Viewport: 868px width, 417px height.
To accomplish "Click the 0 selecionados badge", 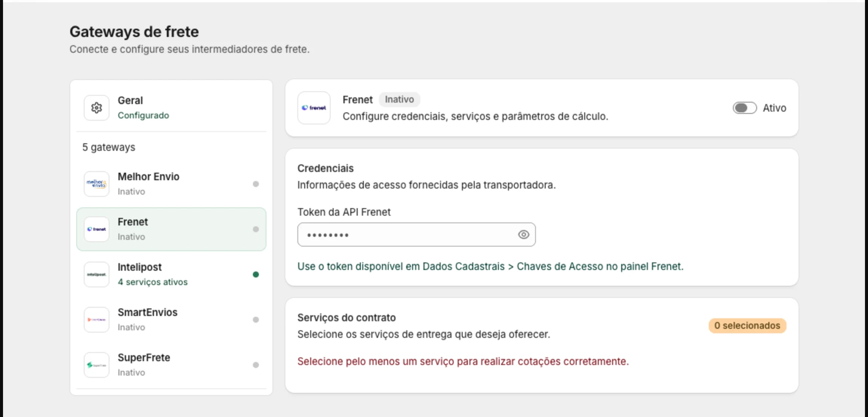I will 747,326.
